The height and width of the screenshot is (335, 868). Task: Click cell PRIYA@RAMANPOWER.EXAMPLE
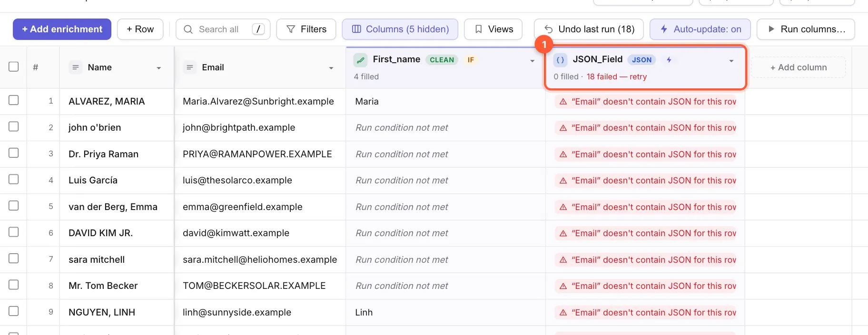260,154
